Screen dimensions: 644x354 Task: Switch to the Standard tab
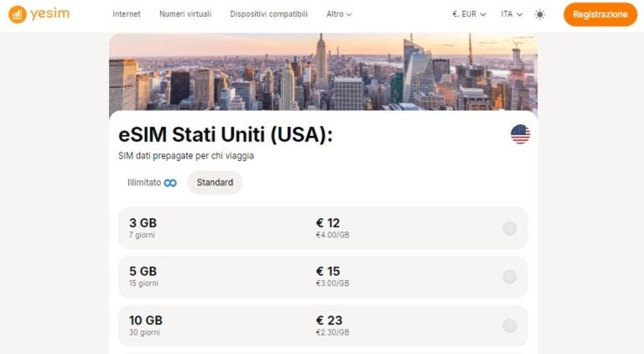click(x=215, y=183)
